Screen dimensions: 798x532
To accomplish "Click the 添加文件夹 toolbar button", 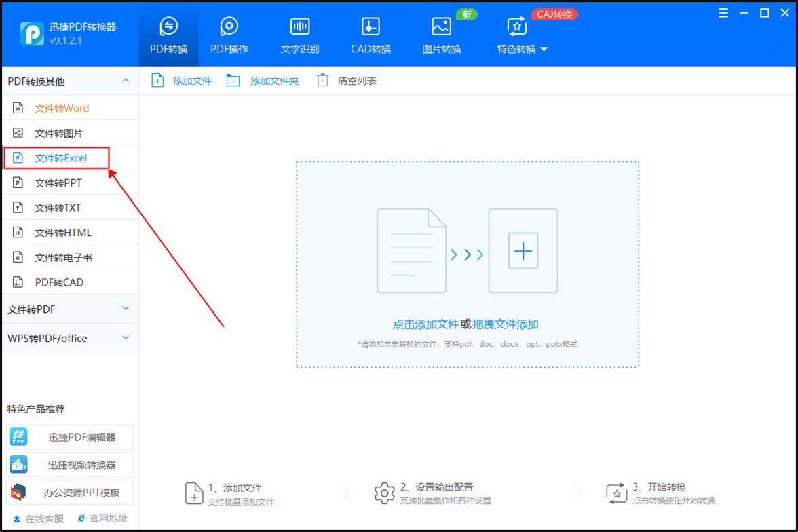I will click(x=263, y=81).
